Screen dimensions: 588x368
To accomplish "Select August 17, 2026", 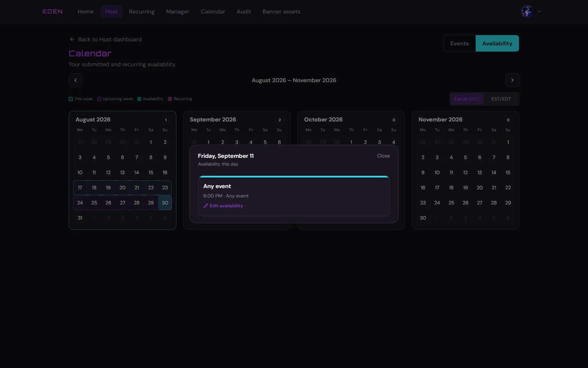I will pyautogui.click(x=80, y=188).
